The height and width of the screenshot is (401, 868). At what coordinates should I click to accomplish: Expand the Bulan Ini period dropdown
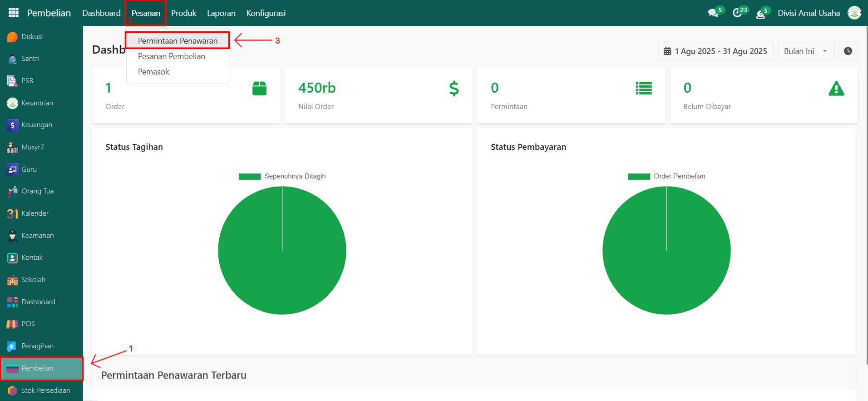tap(806, 51)
